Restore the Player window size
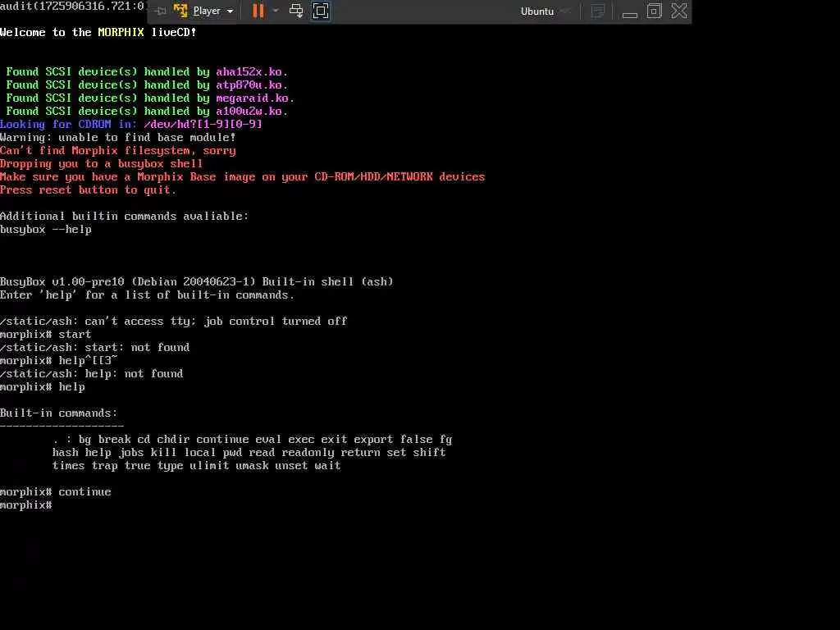 654,11
